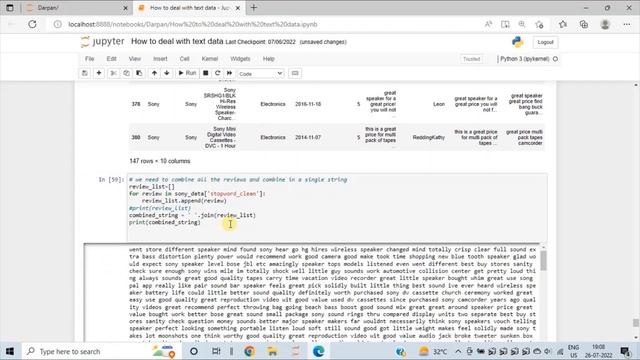Save the notebook with the save icon
Image resolution: width=640 pixels, height=360 pixels.
[x=85, y=73]
